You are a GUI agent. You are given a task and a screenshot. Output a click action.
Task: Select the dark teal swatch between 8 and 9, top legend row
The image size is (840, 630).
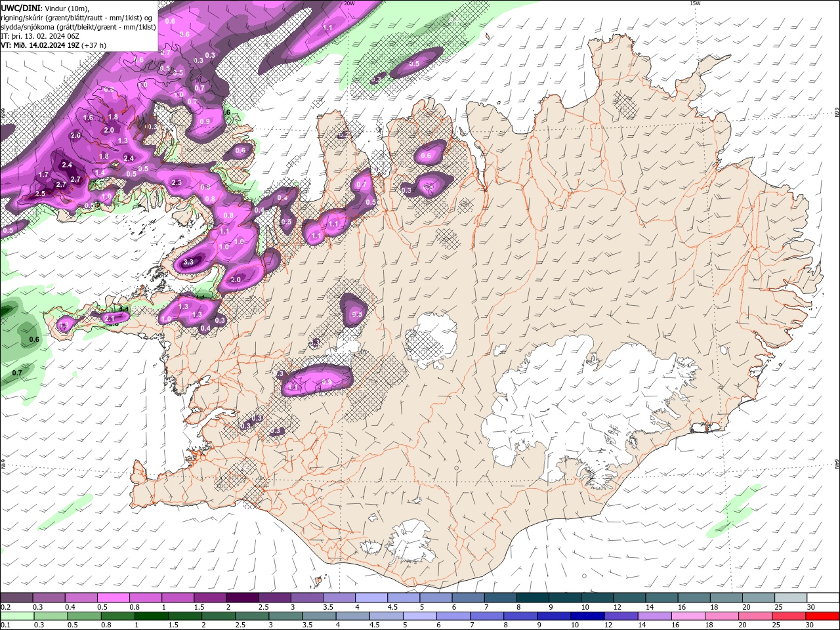coord(533,598)
